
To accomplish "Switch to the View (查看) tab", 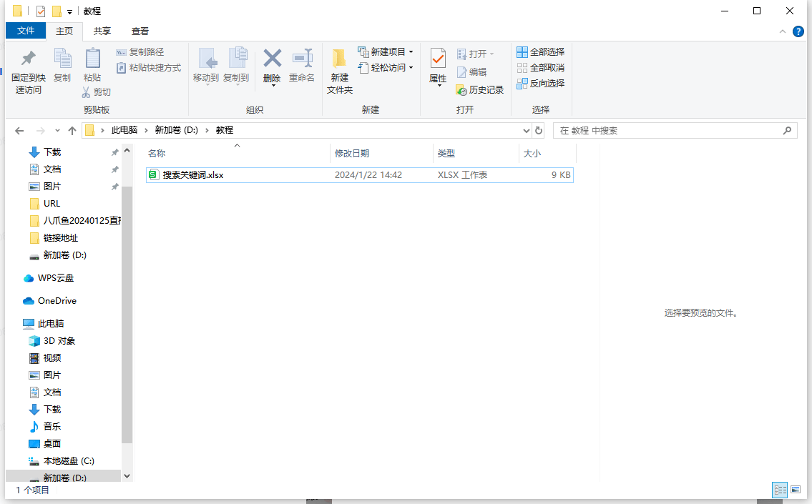I will [140, 31].
